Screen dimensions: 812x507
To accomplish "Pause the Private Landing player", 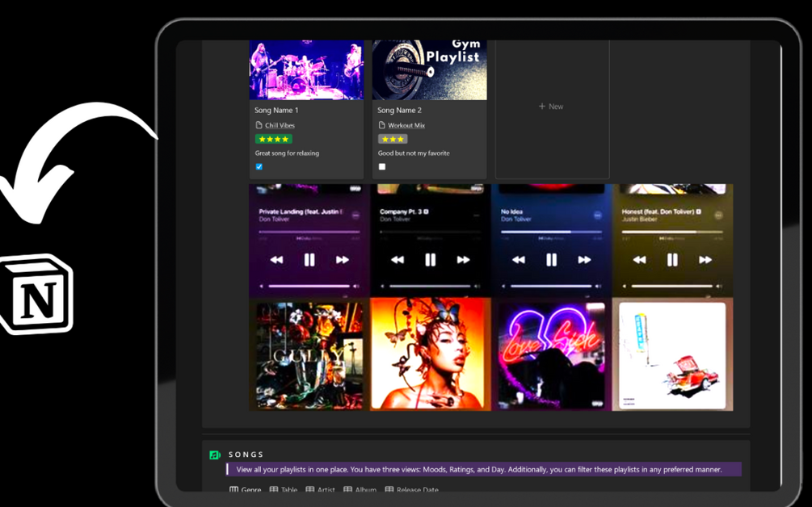I will [309, 260].
